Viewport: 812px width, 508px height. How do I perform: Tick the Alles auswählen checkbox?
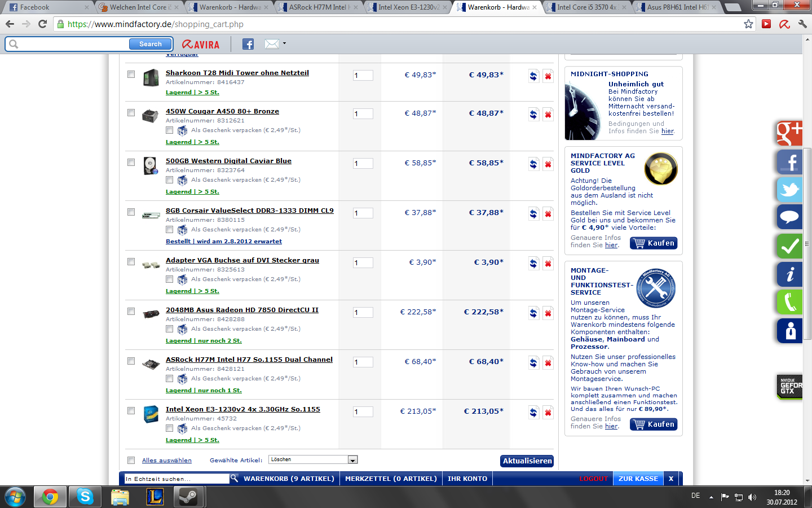(131, 460)
